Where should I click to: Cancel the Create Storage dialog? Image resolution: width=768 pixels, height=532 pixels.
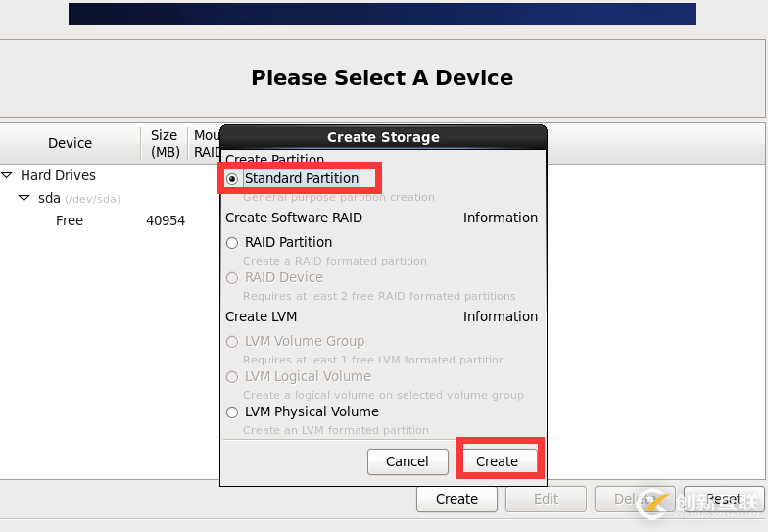point(408,461)
